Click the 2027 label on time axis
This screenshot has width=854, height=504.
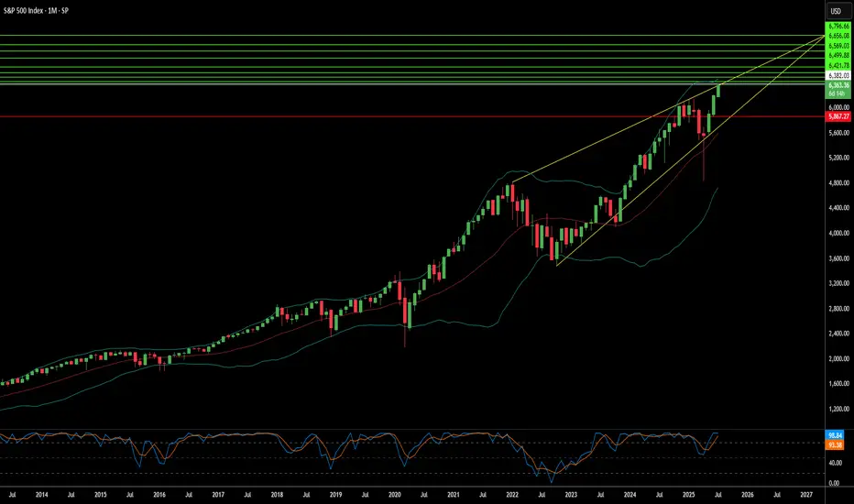(806, 495)
